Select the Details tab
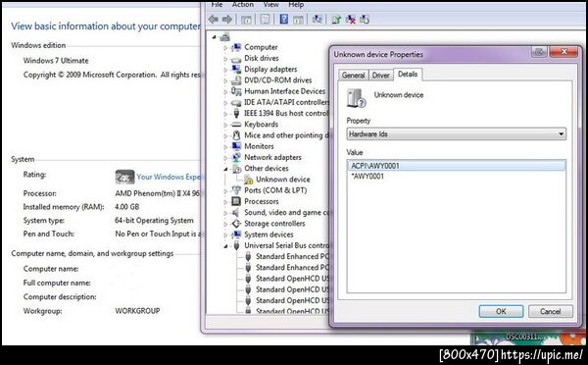The height and width of the screenshot is (365, 588). click(x=408, y=74)
